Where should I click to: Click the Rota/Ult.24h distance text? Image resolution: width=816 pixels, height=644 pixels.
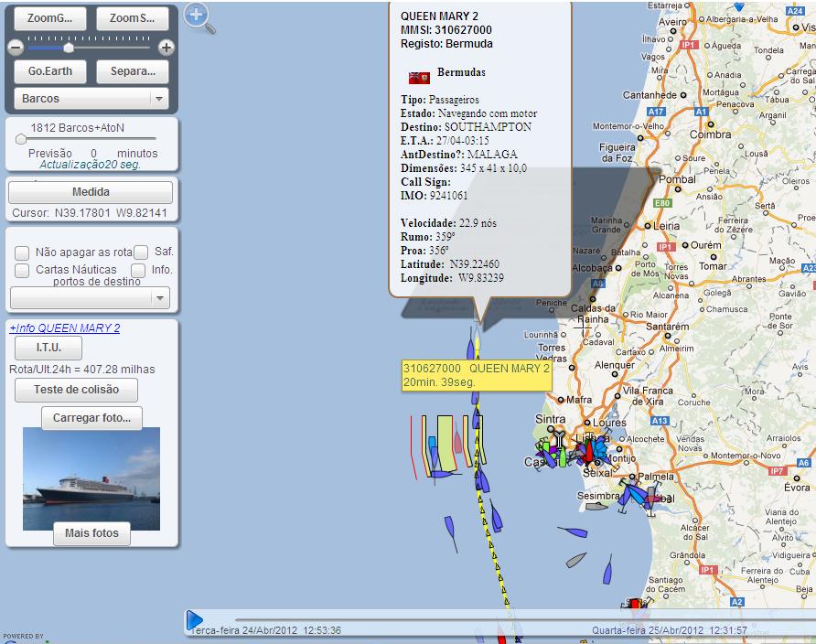coord(82,370)
